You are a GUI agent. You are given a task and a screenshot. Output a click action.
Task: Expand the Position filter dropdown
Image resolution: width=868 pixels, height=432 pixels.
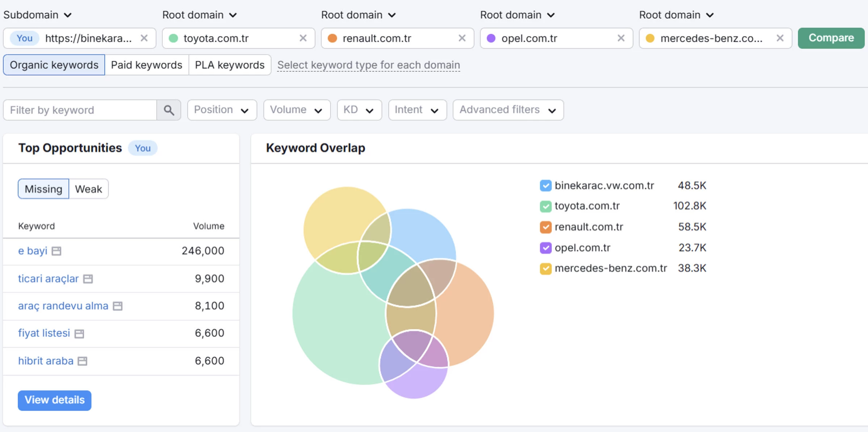222,110
